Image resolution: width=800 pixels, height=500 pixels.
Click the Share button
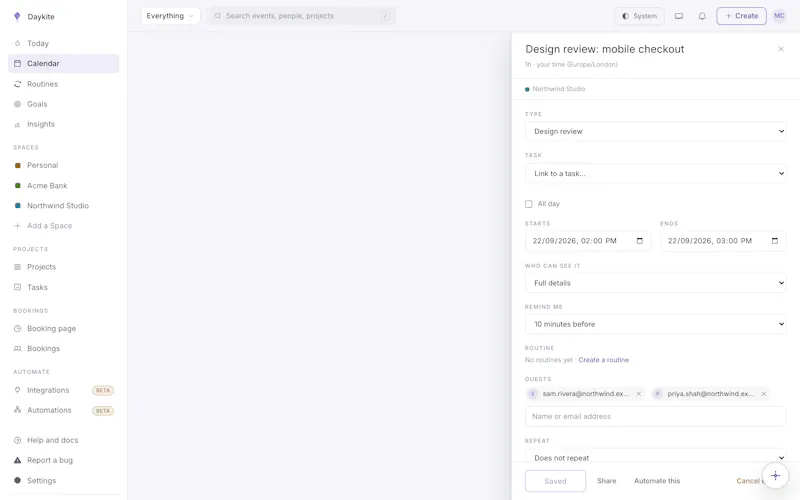(x=607, y=481)
